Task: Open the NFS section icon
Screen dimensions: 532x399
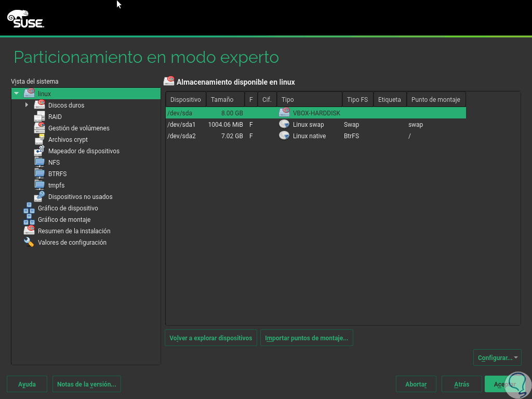Action: point(39,162)
